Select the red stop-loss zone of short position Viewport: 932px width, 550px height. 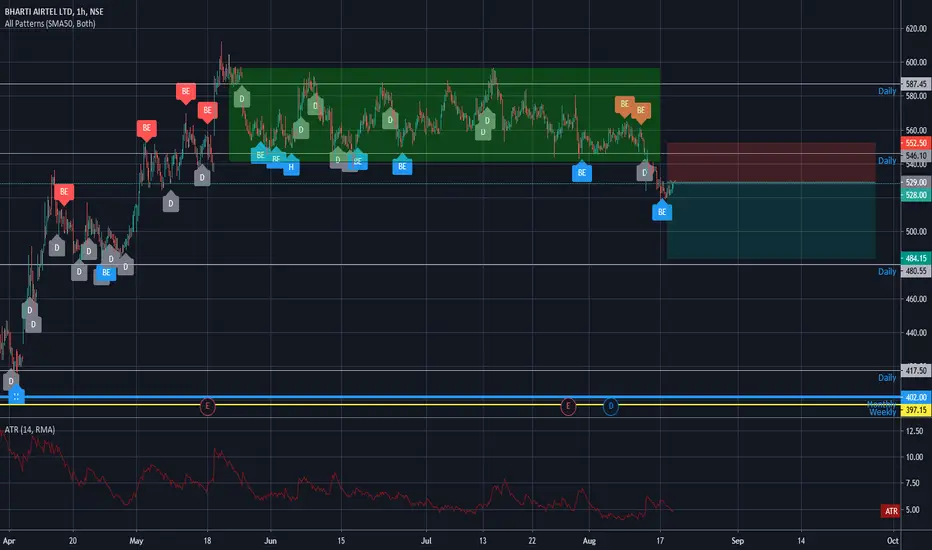[x=771, y=162]
